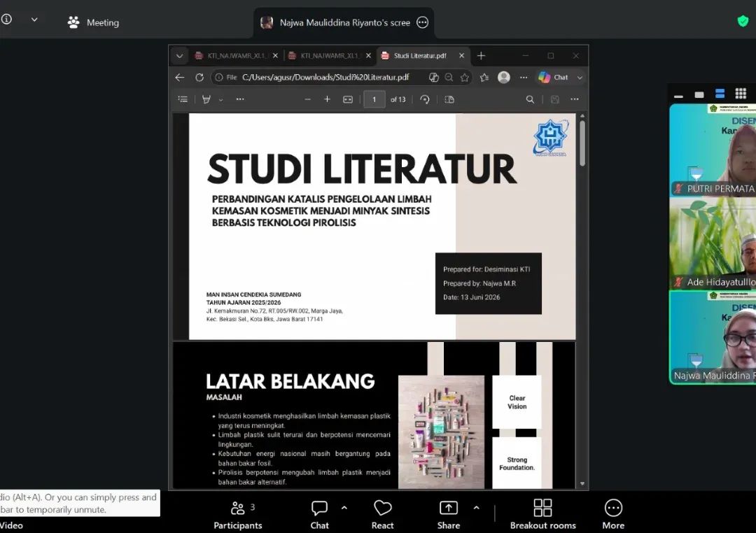The height and width of the screenshot is (533, 756).
Task: Expand Share options caret
Action: (477, 508)
